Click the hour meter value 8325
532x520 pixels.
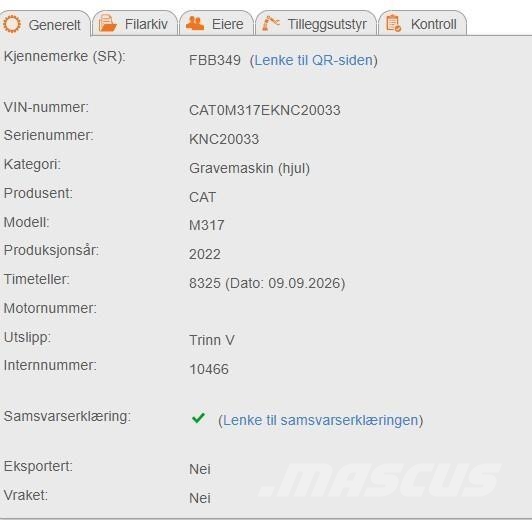(x=205, y=283)
